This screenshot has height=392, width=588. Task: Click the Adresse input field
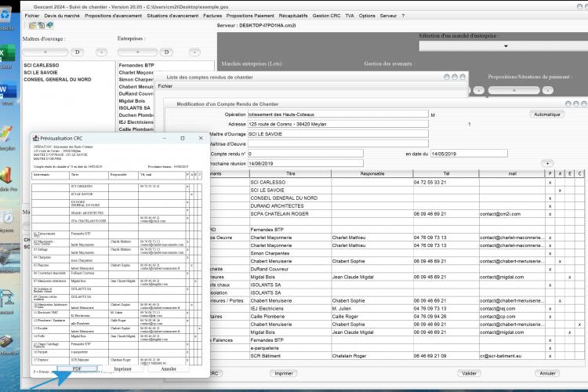coord(338,124)
